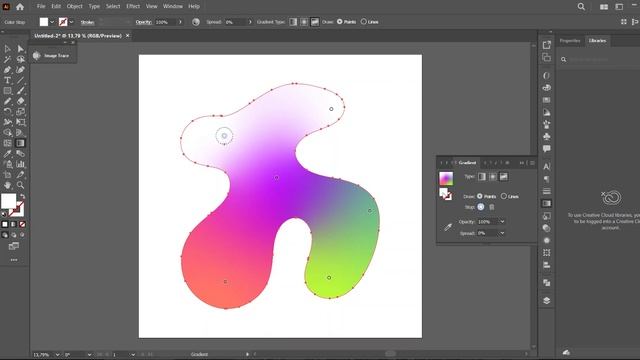The width and height of the screenshot is (640, 360).
Task: Select the Pen tool
Action: [7, 70]
